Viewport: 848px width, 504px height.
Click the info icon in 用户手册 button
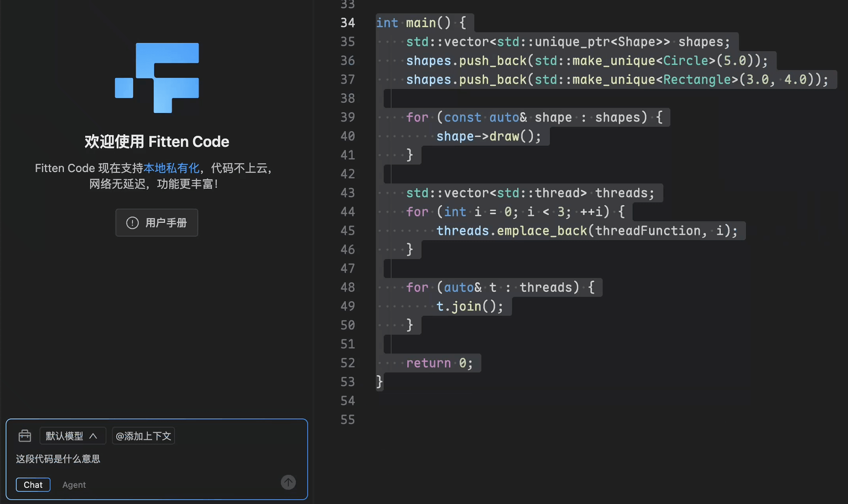point(132,223)
